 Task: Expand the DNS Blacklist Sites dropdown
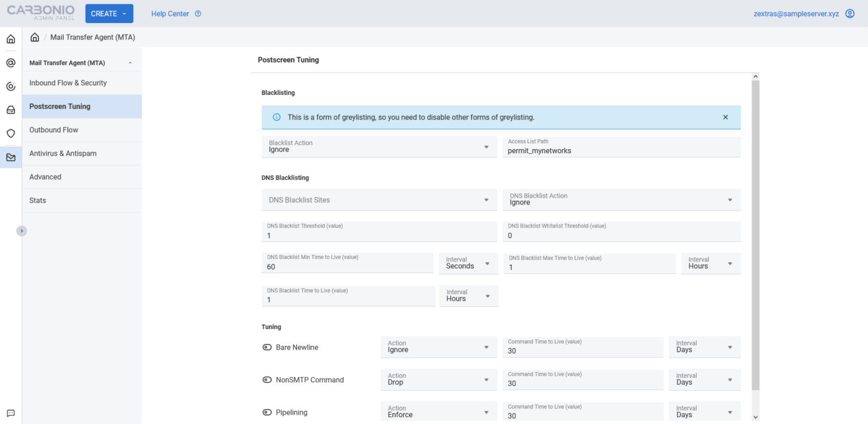pos(379,200)
